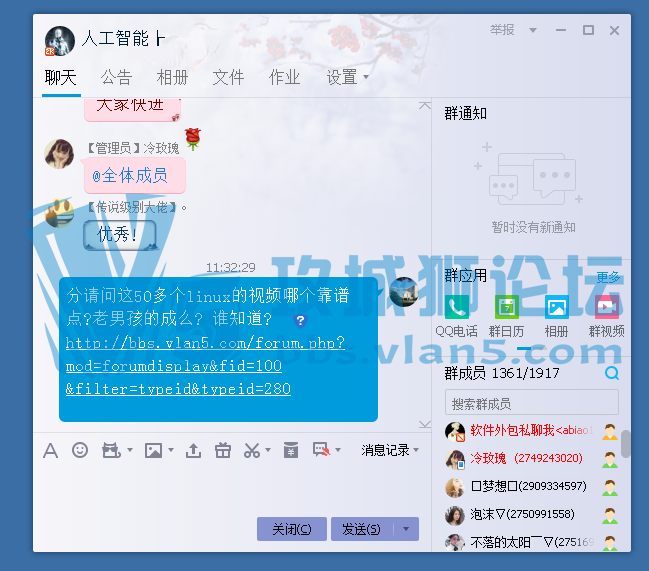Click the member search magnifier icon
Viewport: 649px width, 571px height.
click(x=612, y=373)
